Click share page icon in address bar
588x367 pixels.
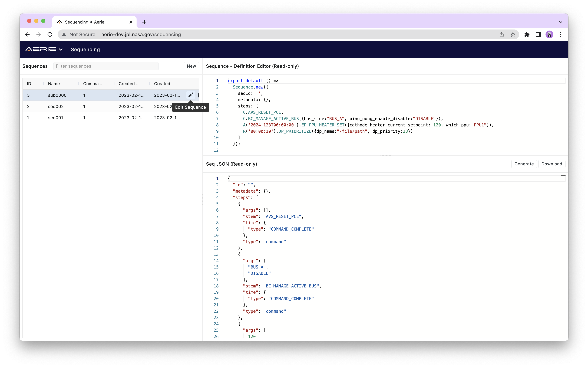coord(501,34)
